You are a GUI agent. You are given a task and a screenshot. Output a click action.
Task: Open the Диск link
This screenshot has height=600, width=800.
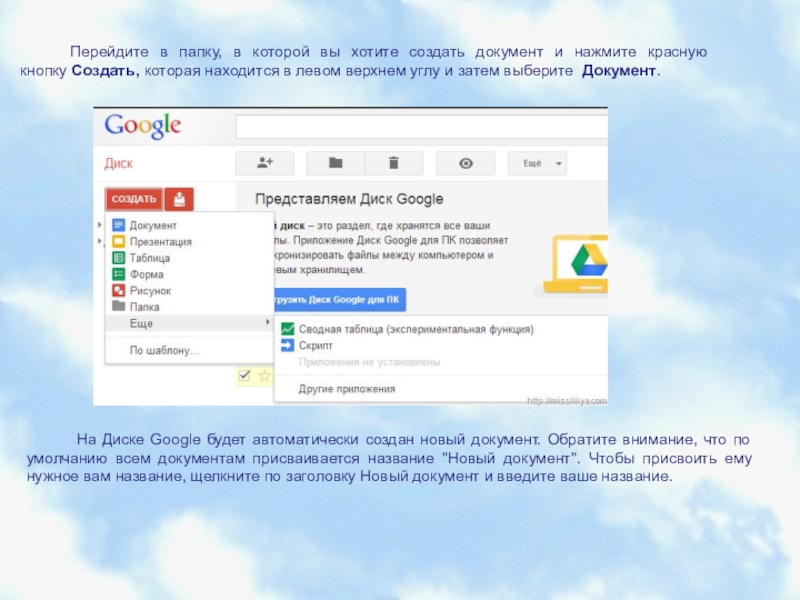(118, 163)
